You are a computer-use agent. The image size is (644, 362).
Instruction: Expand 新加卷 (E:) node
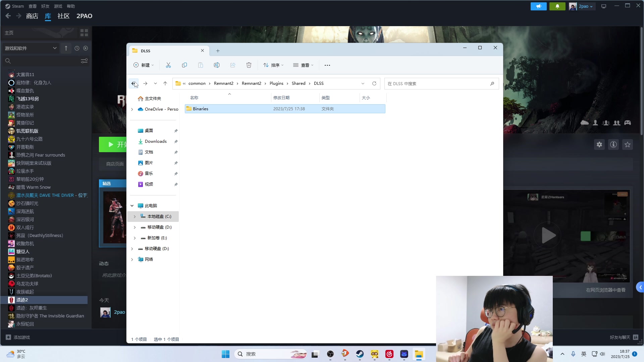(x=135, y=238)
